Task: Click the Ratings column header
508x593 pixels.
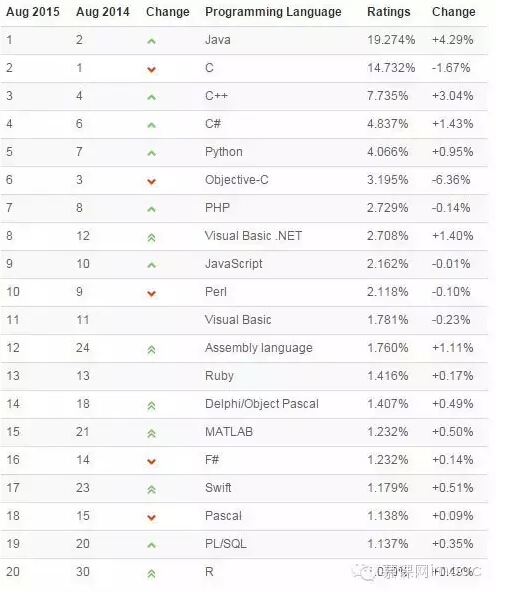Action: tap(388, 12)
